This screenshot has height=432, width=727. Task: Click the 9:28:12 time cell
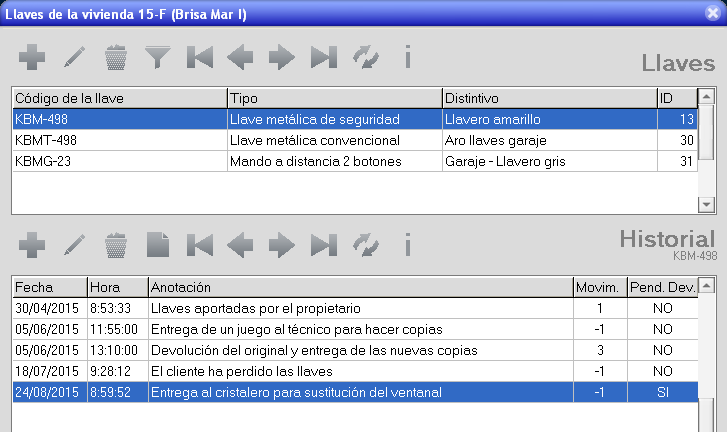coord(118,371)
